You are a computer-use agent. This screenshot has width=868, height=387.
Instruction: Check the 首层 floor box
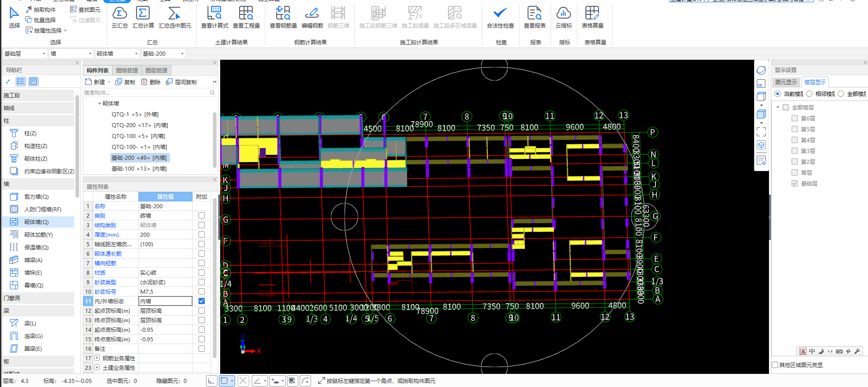pyautogui.click(x=795, y=172)
